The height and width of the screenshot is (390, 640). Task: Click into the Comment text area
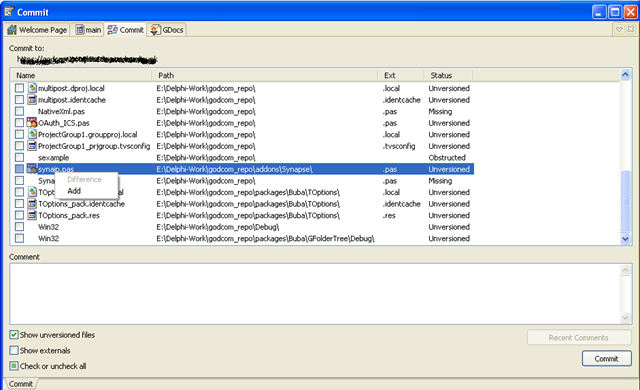tap(315, 294)
